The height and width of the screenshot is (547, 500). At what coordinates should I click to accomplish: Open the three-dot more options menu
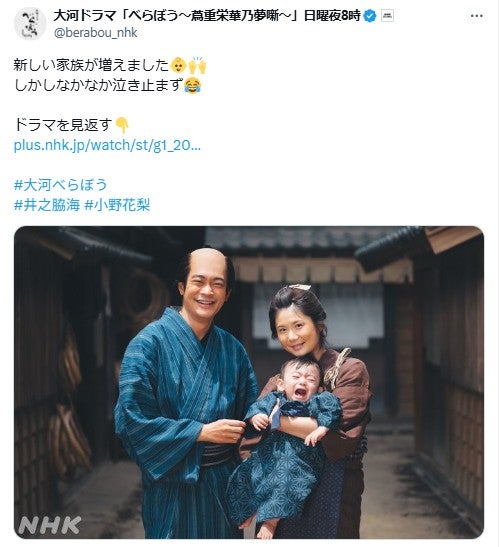pos(477,16)
